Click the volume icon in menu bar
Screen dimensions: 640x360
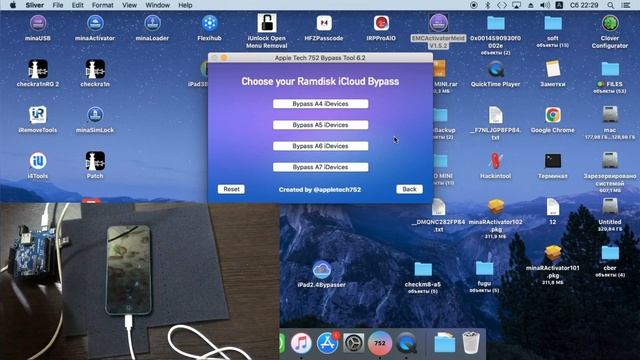point(544,5)
